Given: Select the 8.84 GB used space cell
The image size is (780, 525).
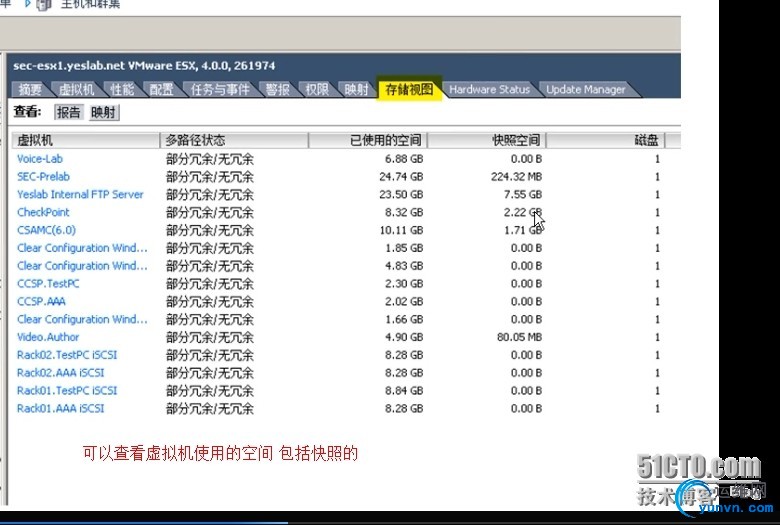Looking at the screenshot, I should click(404, 391).
